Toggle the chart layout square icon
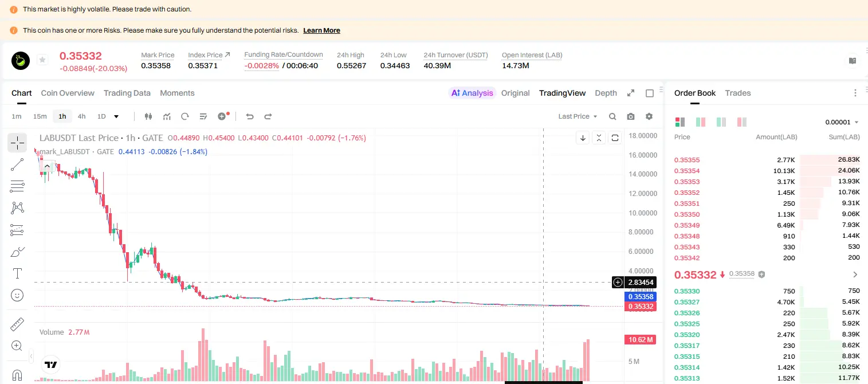The image size is (868, 384). click(650, 93)
